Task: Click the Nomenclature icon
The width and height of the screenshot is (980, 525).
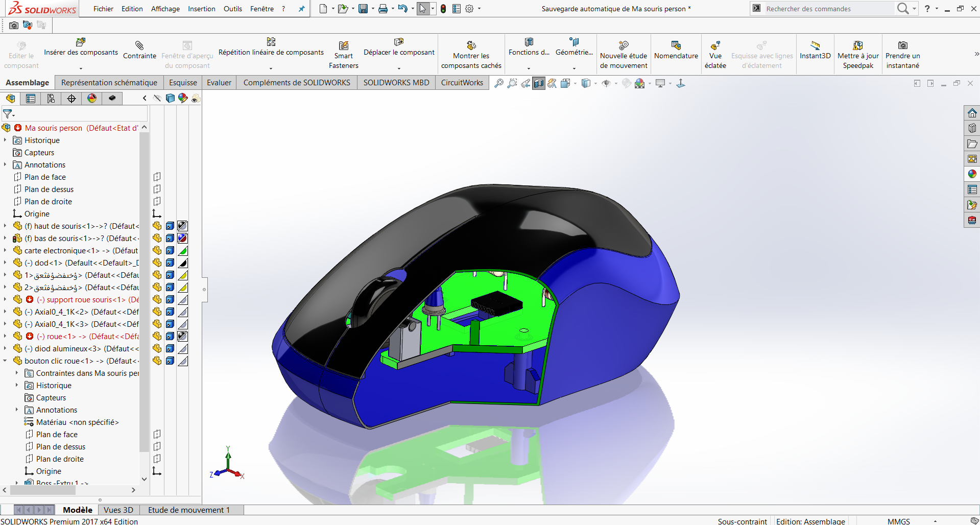Action: point(676,46)
